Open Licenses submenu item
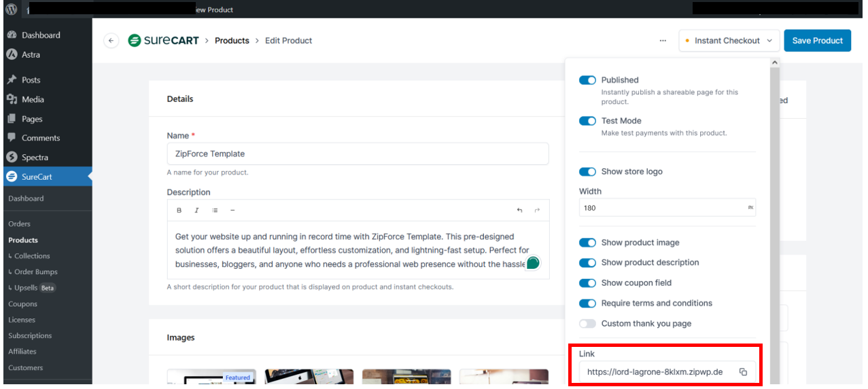 pos(22,320)
